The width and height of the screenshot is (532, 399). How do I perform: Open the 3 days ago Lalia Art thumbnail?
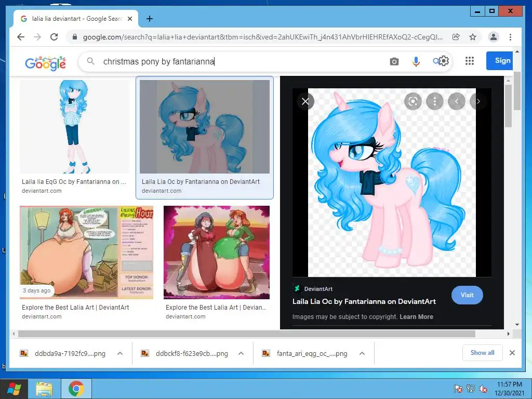point(87,252)
